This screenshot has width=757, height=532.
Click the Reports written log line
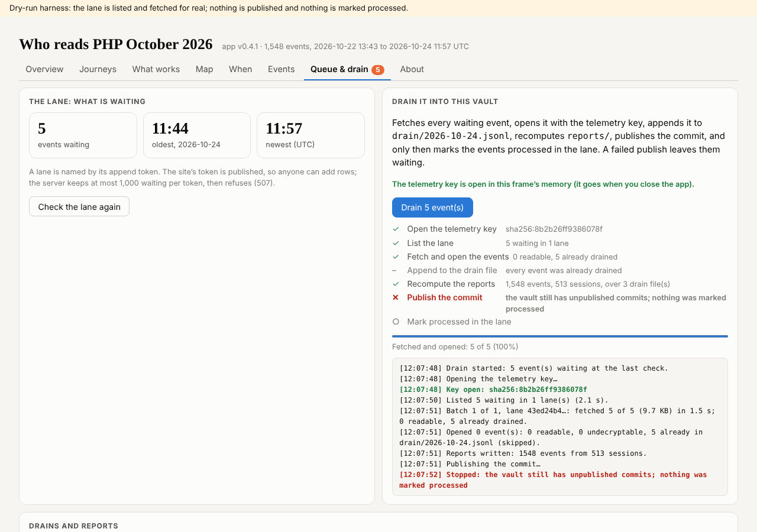[523, 453]
